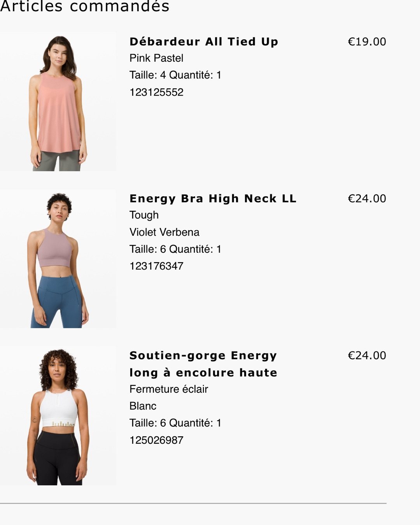Open the white zip bra product image
The image size is (420, 525).
(x=58, y=416)
